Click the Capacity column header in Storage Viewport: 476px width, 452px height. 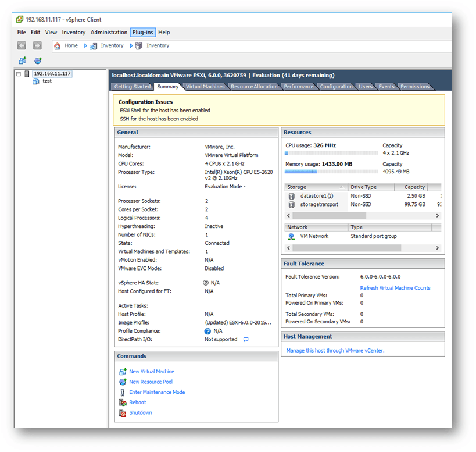point(411,187)
